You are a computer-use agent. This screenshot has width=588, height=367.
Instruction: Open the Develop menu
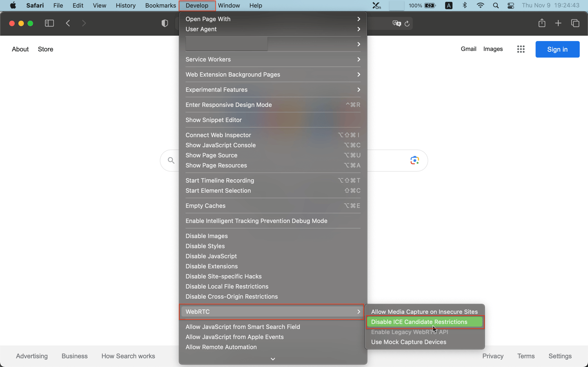pos(197,5)
